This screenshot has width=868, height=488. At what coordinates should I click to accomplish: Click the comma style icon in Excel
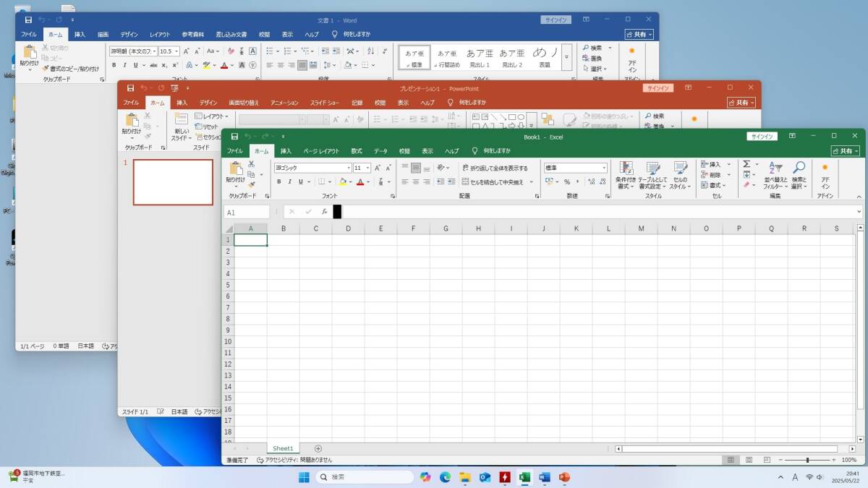pyautogui.click(x=577, y=181)
